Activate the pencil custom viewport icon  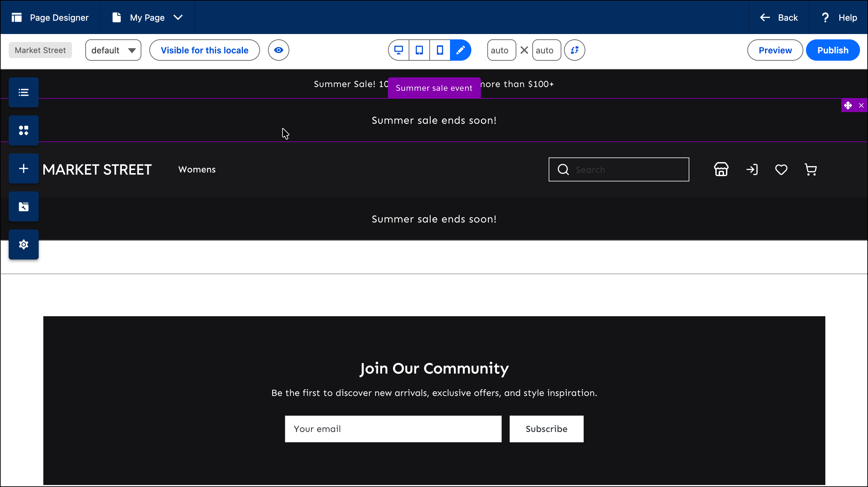click(461, 50)
